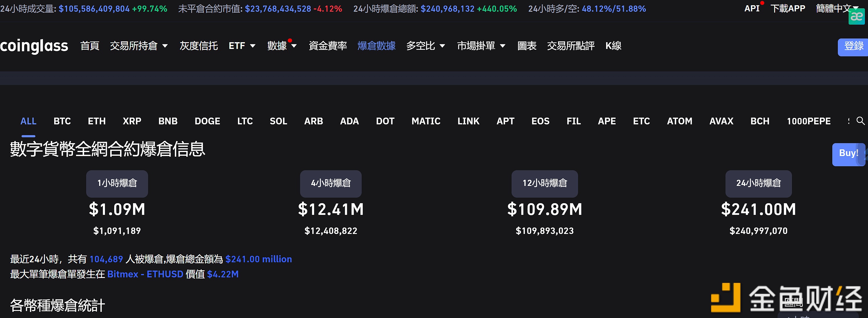Click the API link in top bar
868x318 pixels.
[751, 8]
